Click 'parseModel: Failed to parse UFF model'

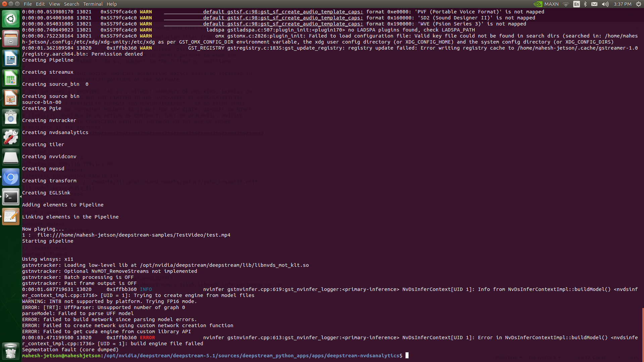tap(78, 313)
